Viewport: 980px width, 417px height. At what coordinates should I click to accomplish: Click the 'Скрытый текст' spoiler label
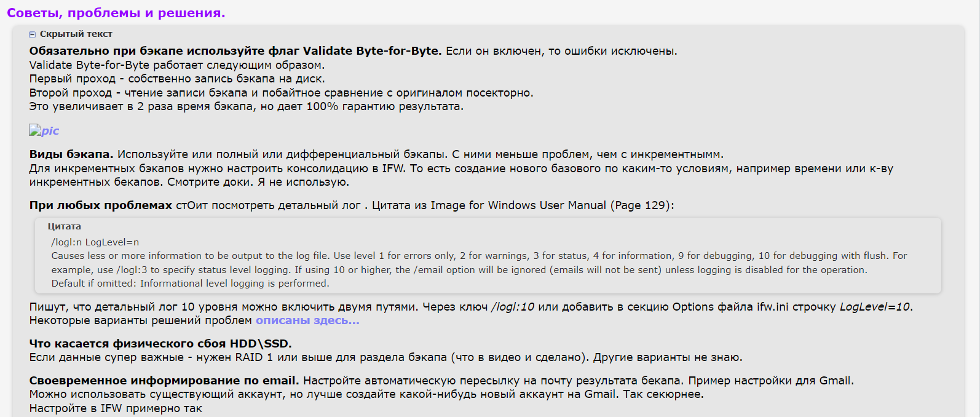click(x=76, y=34)
